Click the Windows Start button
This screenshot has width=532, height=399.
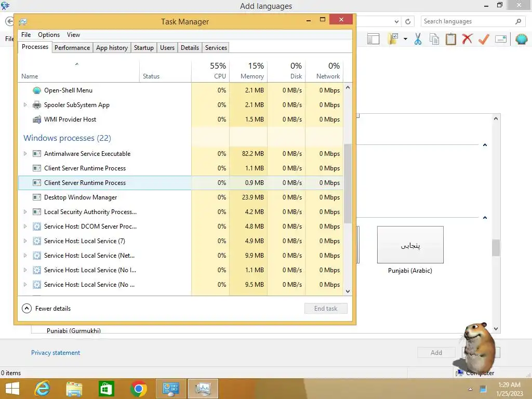pyautogui.click(x=12, y=389)
